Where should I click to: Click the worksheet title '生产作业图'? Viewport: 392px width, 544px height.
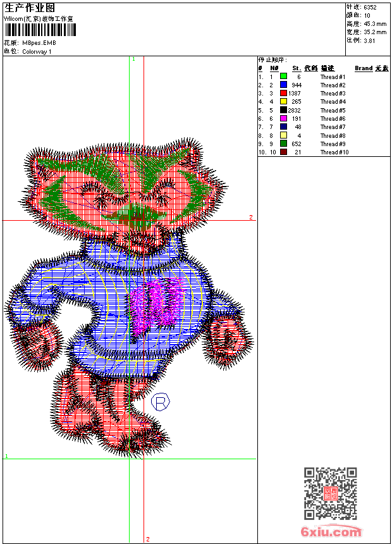click(30, 8)
